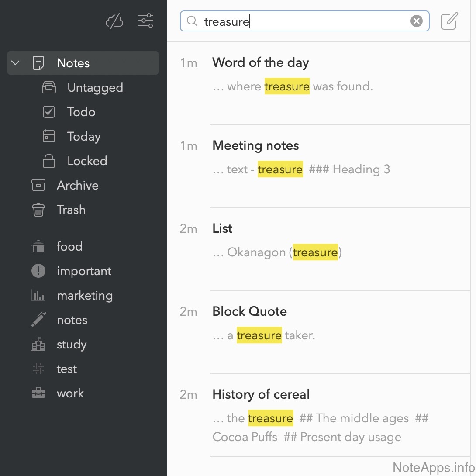Image resolution: width=476 pixels, height=476 pixels.
Task: Open the Untagged notes filter
Action: pos(95,88)
